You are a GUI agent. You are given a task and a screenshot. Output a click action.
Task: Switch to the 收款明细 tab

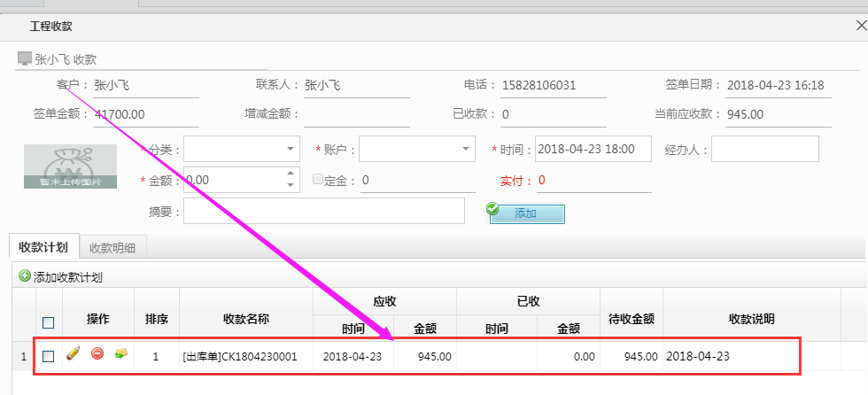pos(112,247)
